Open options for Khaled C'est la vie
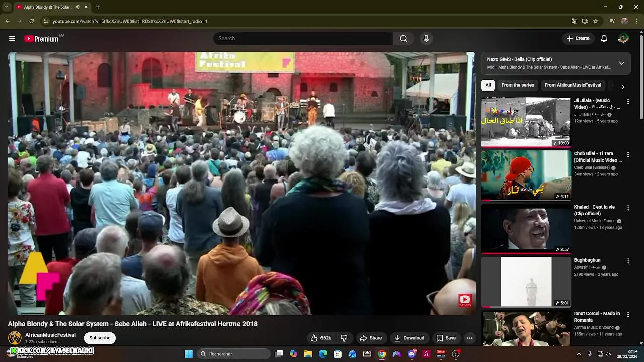This screenshot has height=362, width=644. click(628, 208)
